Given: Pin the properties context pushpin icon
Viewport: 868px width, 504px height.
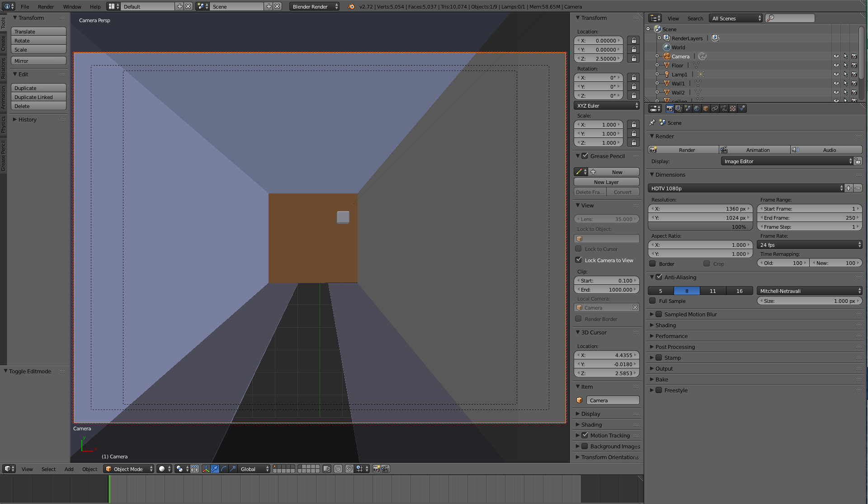Looking at the screenshot, I should point(652,122).
